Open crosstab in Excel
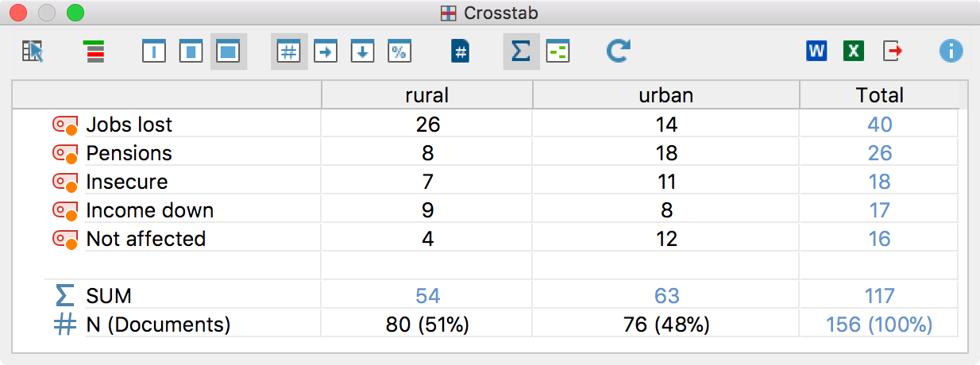 click(854, 52)
